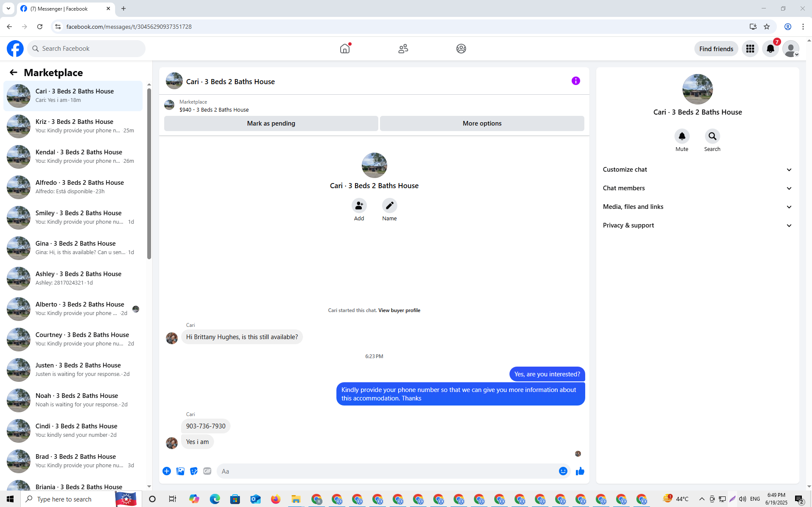Viewport: 812px width, 507px height.
Task: Open the Justen conversation
Action: coord(73,370)
